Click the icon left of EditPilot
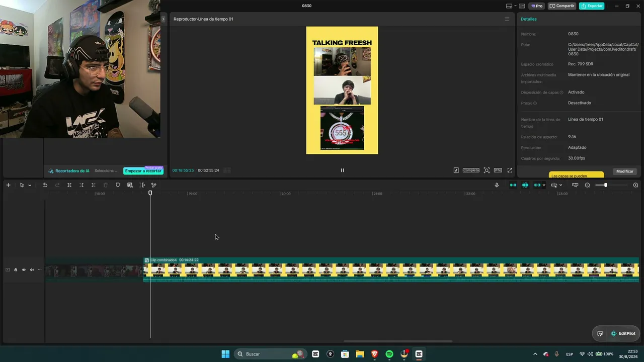Image resolution: width=644 pixels, height=362 pixels. coord(600,333)
